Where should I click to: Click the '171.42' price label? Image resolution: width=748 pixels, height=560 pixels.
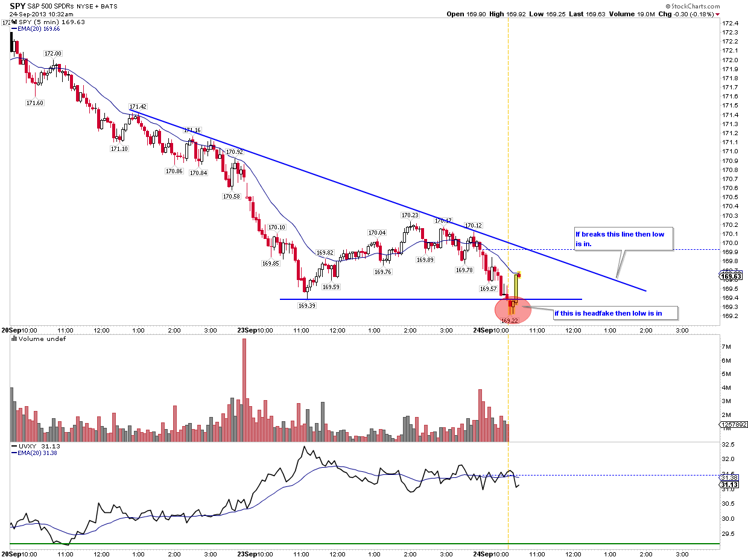[x=138, y=106]
